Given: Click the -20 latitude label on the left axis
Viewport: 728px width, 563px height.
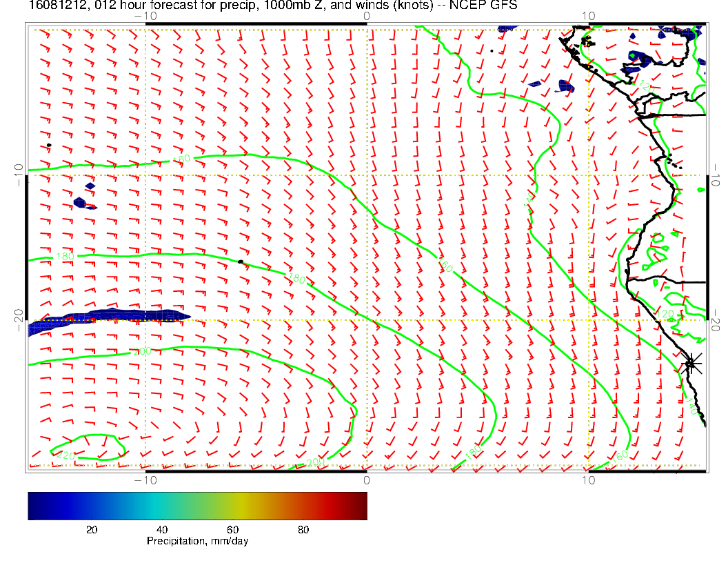Looking at the screenshot, I should tap(19, 319).
